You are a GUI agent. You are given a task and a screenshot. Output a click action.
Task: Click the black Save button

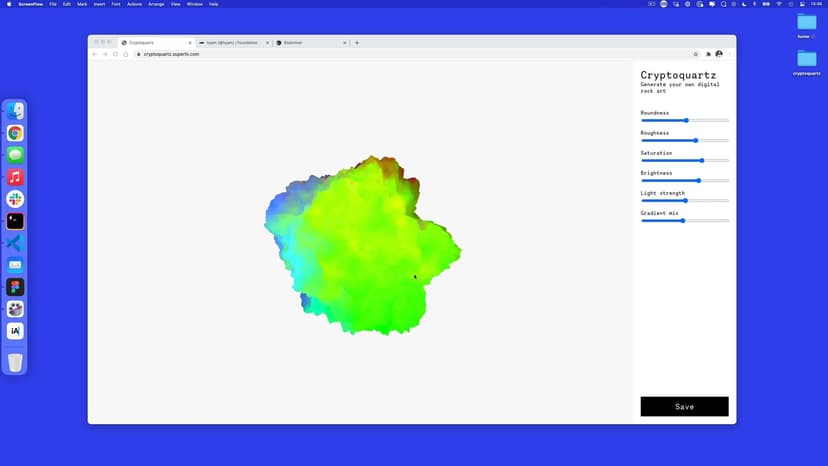coord(684,406)
